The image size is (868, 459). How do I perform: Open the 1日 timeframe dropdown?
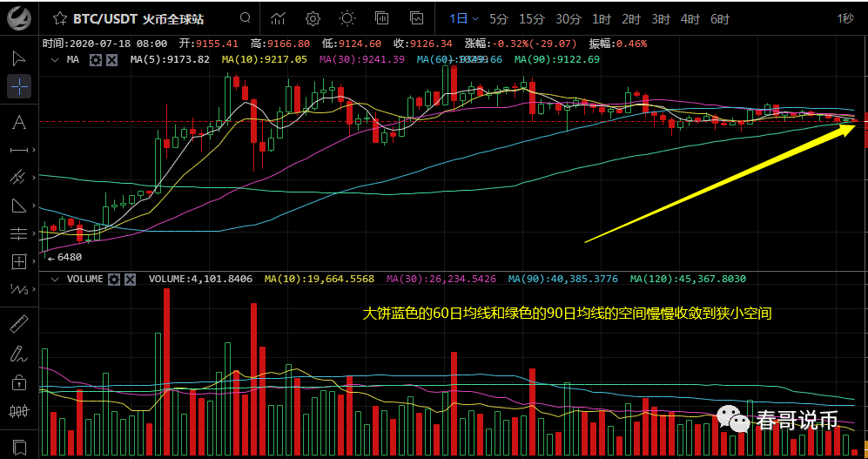click(464, 18)
